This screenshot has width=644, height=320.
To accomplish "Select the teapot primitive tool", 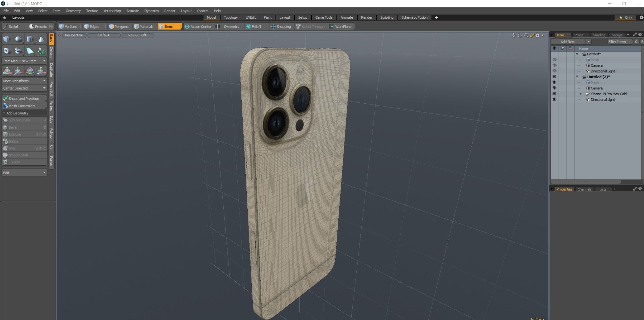I will [18, 51].
